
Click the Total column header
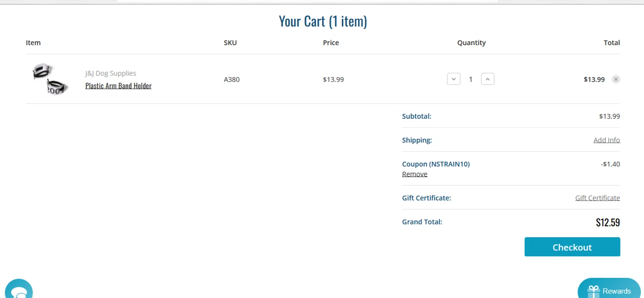[612, 42]
